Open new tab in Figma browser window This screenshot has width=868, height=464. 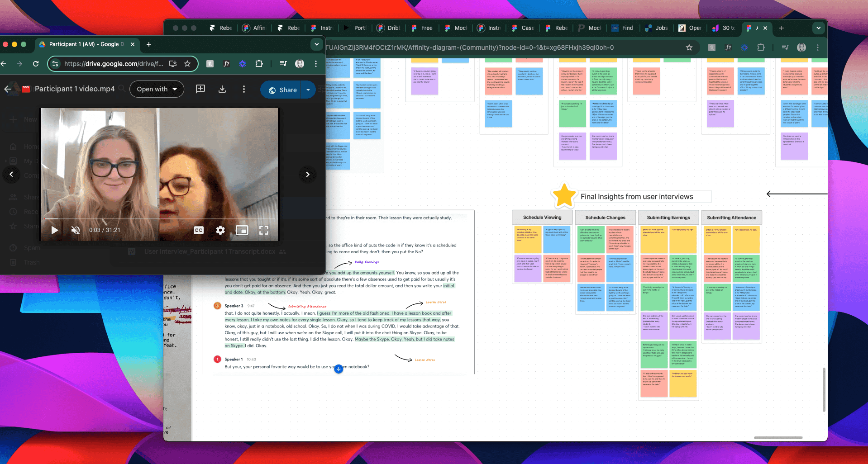coord(781,28)
